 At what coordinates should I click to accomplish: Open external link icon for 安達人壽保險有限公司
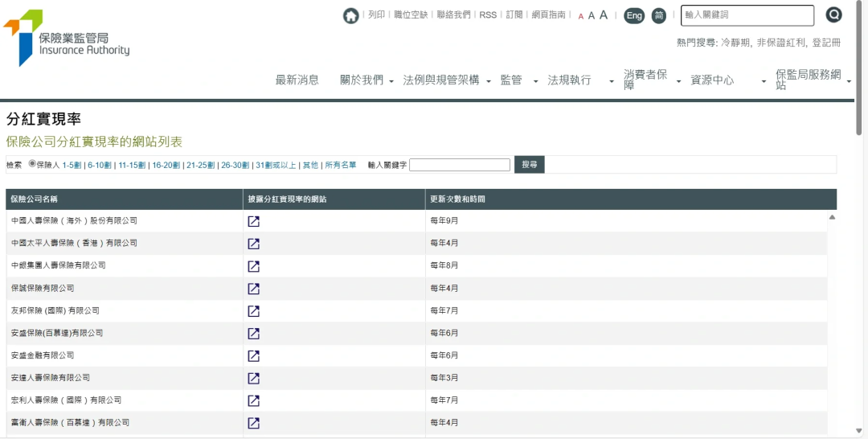pyautogui.click(x=253, y=378)
